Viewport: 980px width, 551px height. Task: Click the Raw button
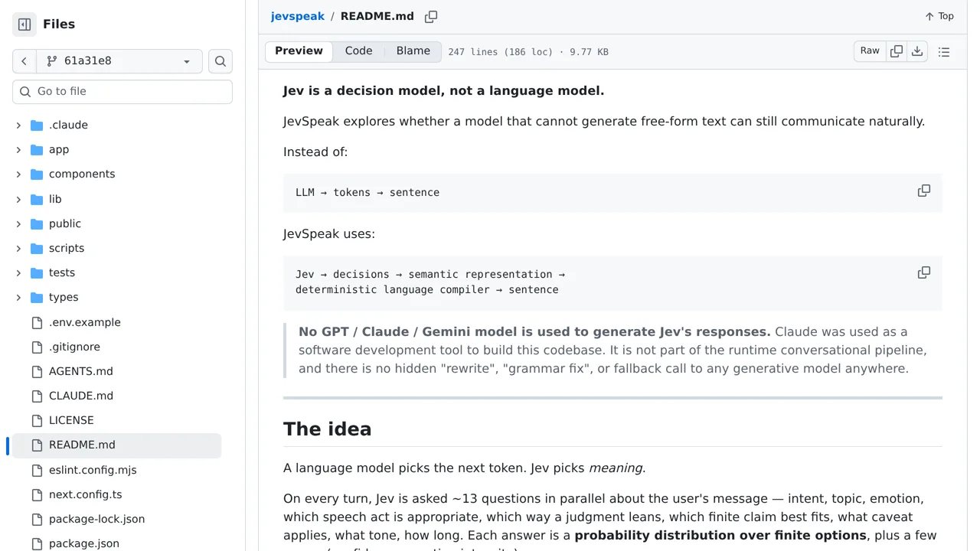[870, 51]
